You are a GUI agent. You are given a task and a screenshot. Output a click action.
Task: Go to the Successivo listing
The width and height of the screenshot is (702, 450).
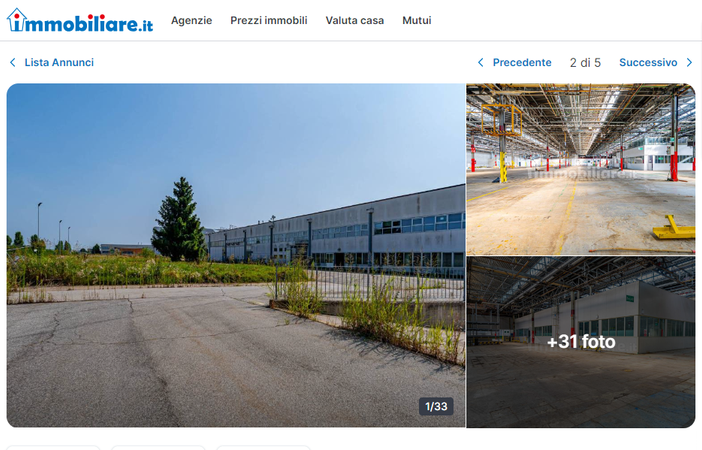pyautogui.click(x=648, y=63)
